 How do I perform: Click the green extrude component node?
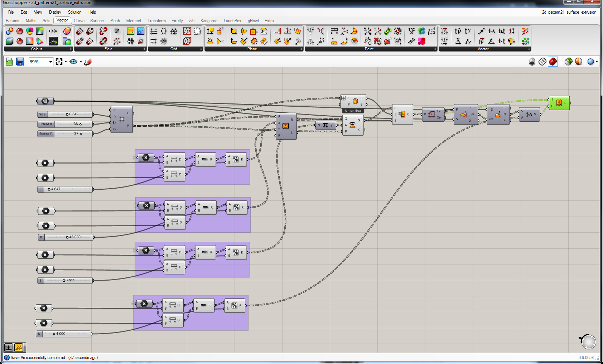pos(559,103)
